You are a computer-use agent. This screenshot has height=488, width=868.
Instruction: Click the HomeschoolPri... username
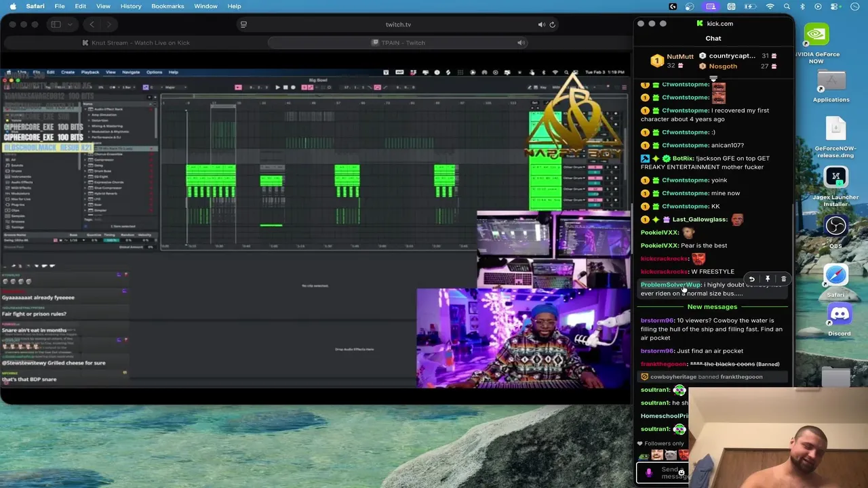coord(665,416)
